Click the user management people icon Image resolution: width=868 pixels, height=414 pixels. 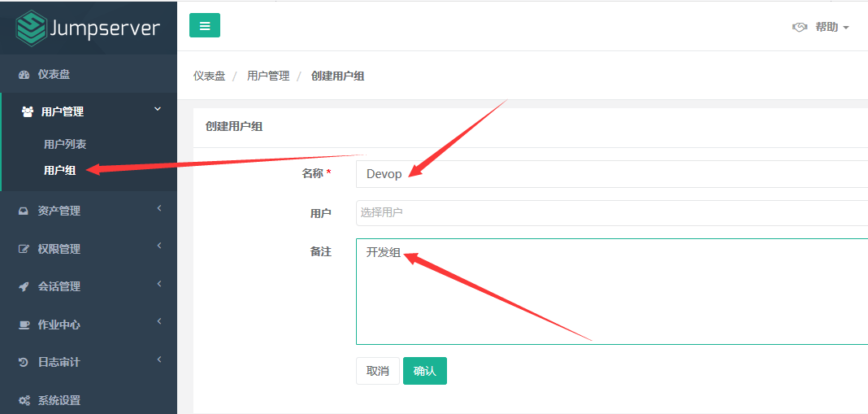click(28, 112)
